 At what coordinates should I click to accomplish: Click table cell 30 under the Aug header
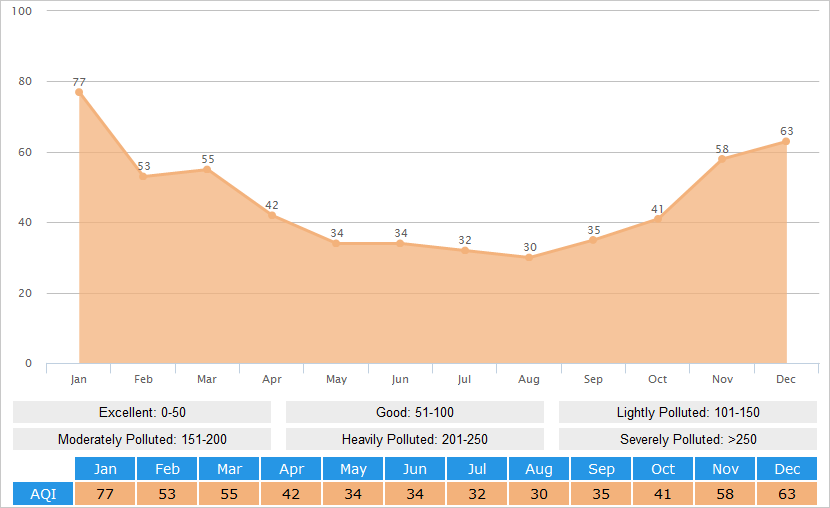538,494
